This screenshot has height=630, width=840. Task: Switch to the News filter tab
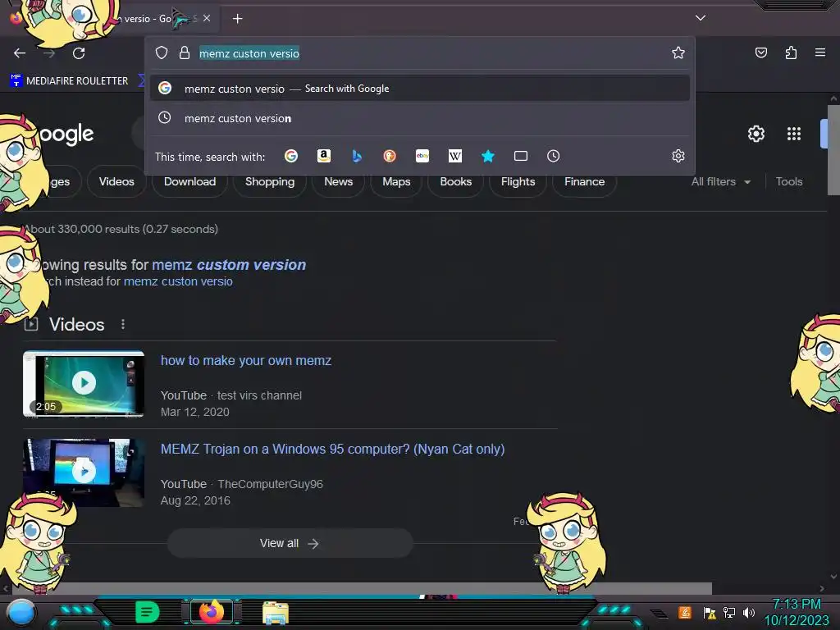click(338, 181)
